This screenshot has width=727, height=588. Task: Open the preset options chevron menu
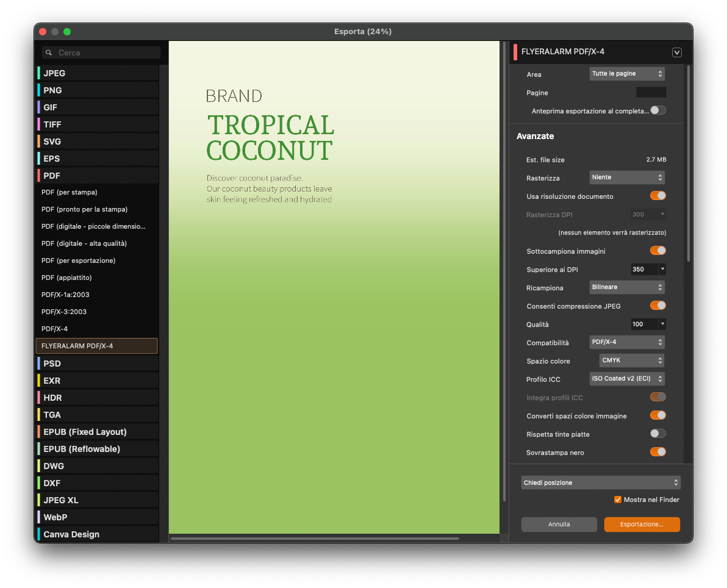click(676, 52)
